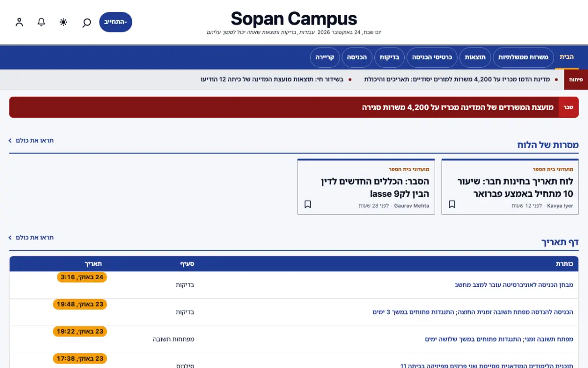588x368 pixels.
Task: Click the date badge '23 באוק׳, 19:22'
Action: coord(80,331)
